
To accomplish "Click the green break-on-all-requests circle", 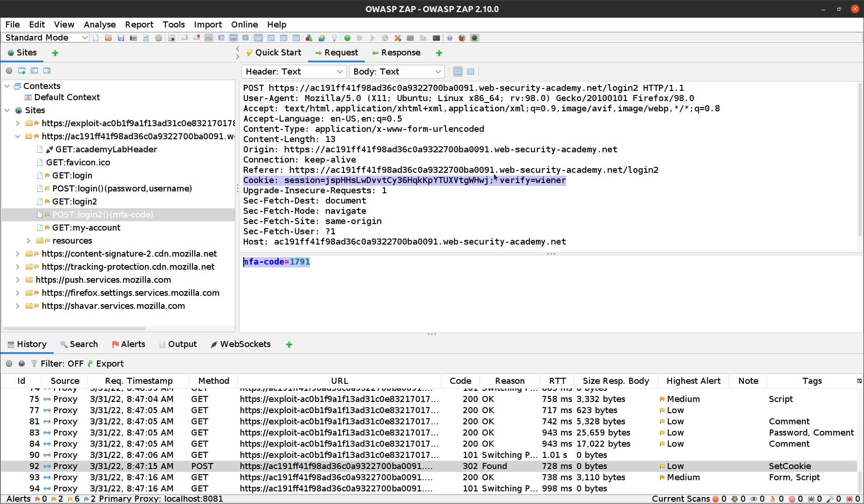I will [x=347, y=38].
